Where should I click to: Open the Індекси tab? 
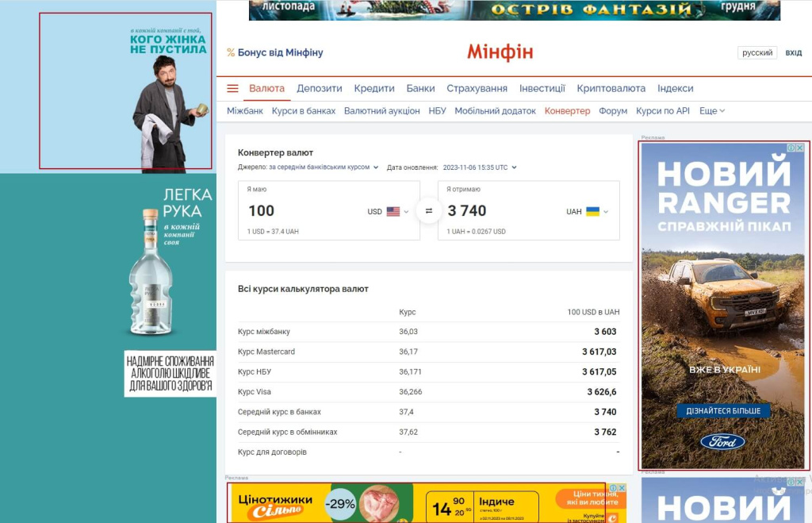click(676, 89)
